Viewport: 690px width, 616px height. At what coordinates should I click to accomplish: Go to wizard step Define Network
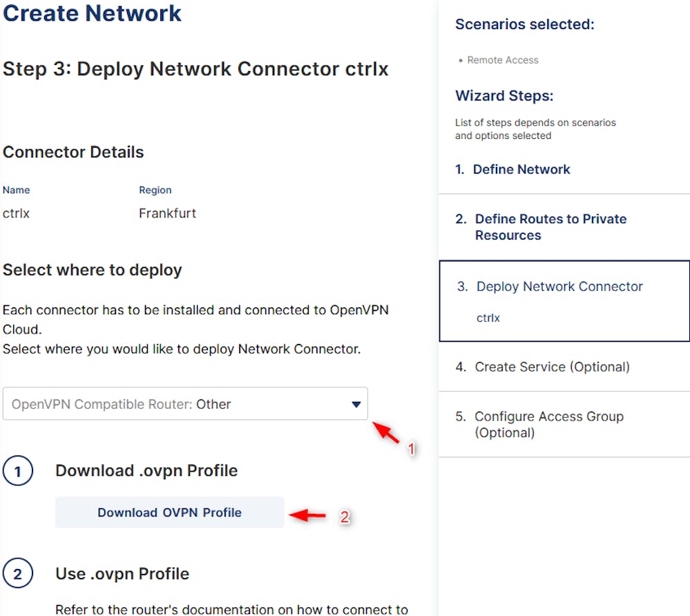coord(512,169)
